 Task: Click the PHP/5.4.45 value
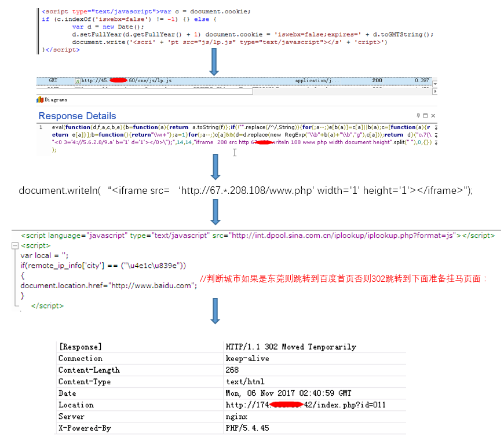pos(247,428)
